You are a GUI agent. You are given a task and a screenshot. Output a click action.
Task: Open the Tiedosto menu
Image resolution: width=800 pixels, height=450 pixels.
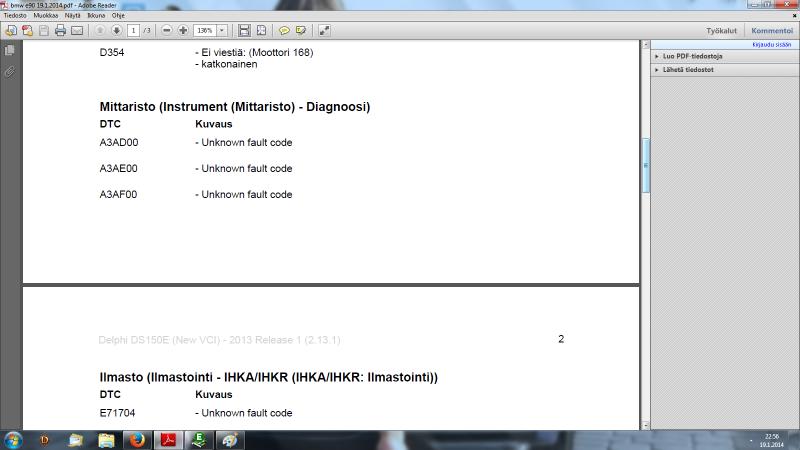tap(17, 16)
